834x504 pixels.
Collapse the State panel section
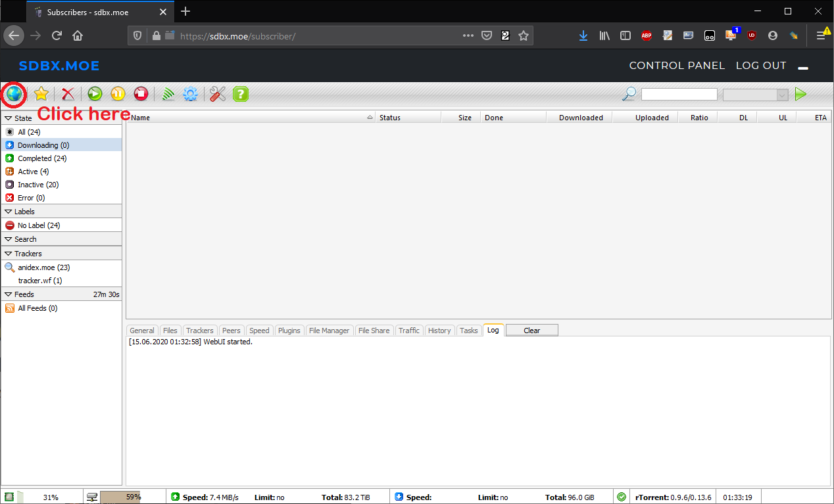pos(61,118)
